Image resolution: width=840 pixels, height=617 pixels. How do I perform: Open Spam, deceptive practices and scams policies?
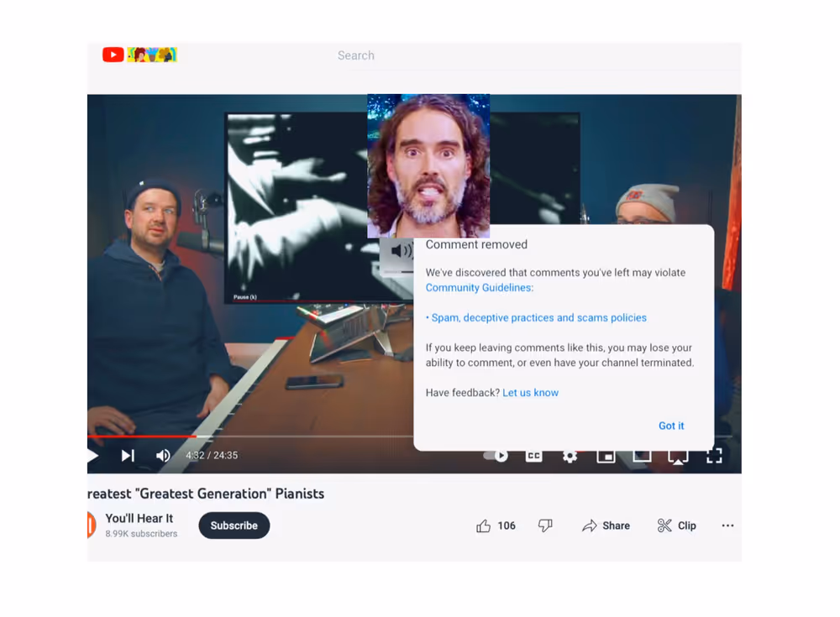point(538,318)
